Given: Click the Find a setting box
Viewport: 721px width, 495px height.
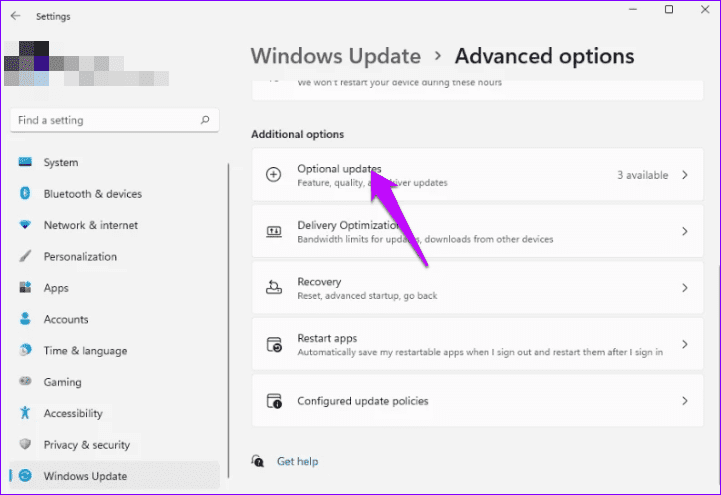Looking at the screenshot, I should click(114, 120).
